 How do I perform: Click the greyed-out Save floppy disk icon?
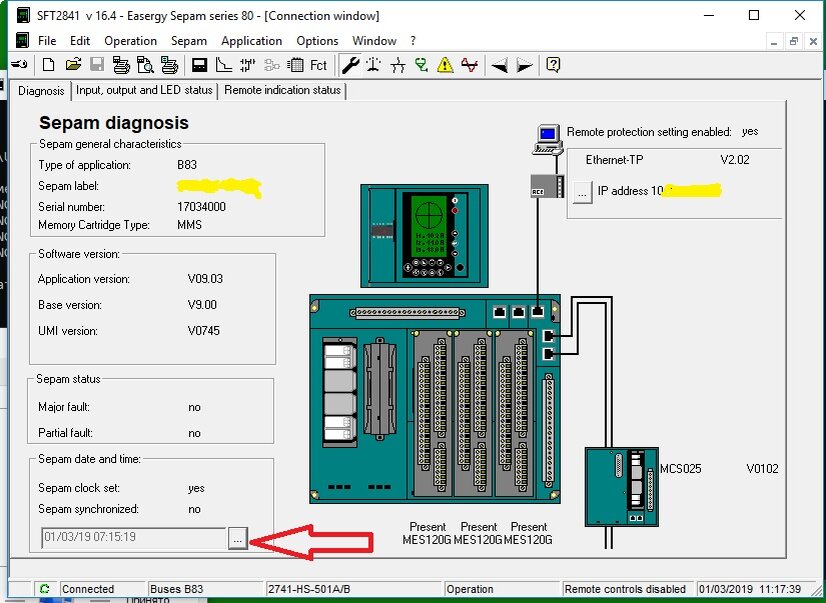[97, 65]
